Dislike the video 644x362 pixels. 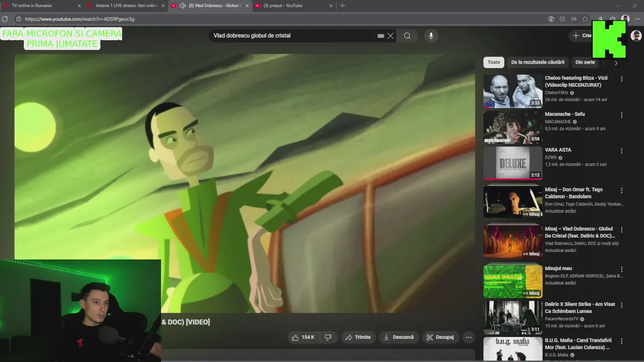(328, 337)
